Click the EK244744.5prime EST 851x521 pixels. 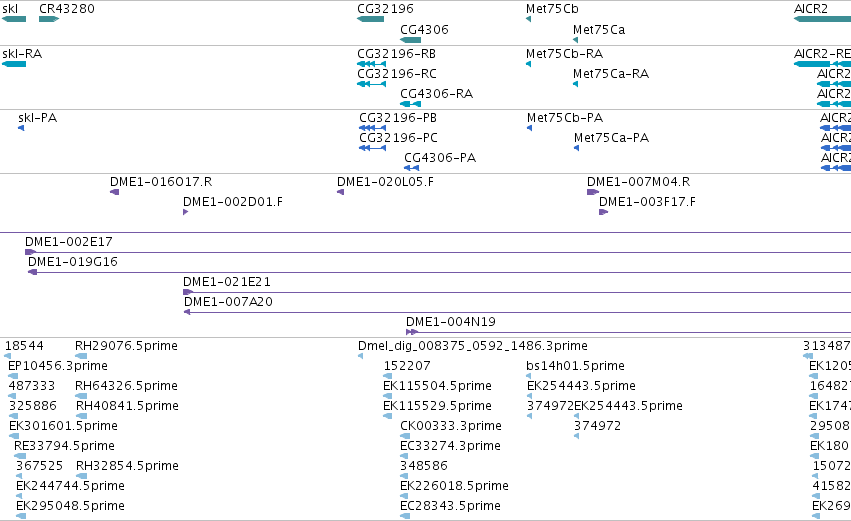tap(19, 496)
